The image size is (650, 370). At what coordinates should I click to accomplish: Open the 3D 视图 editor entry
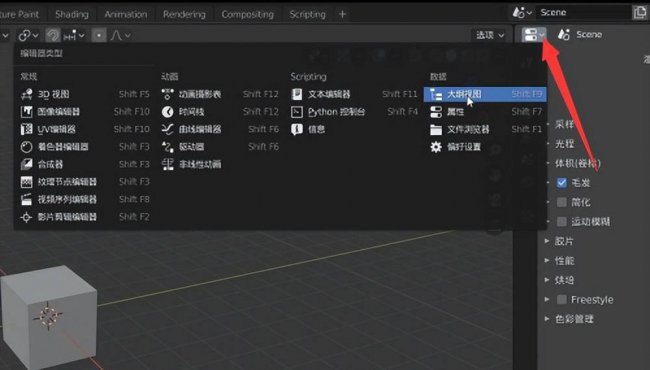coord(85,94)
